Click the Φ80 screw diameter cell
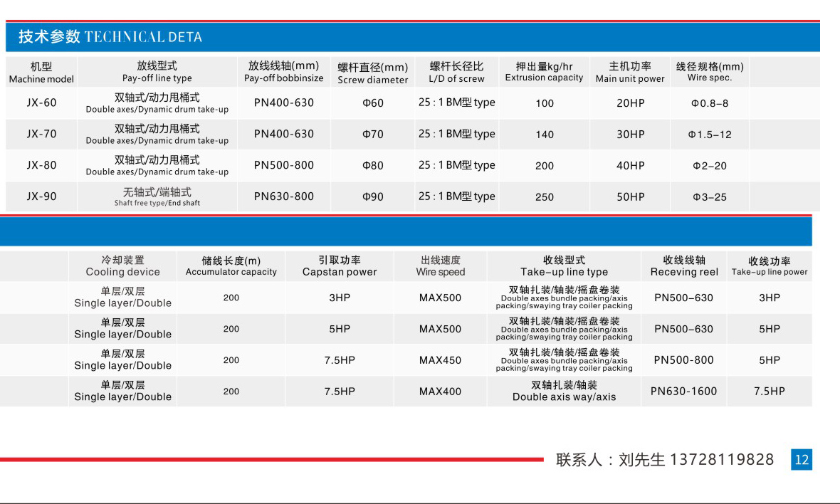This screenshot has height=504, width=840. coord(373,165)
